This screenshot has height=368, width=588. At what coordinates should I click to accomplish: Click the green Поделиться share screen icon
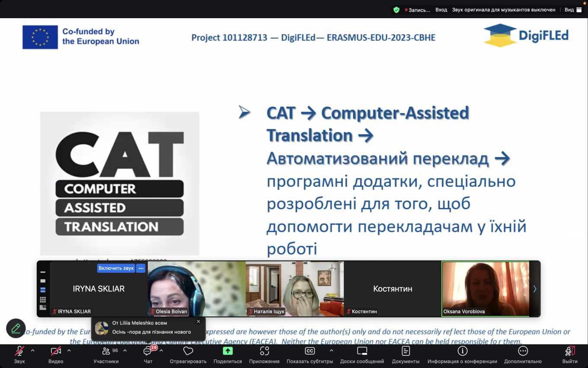(x=227, y=351)
